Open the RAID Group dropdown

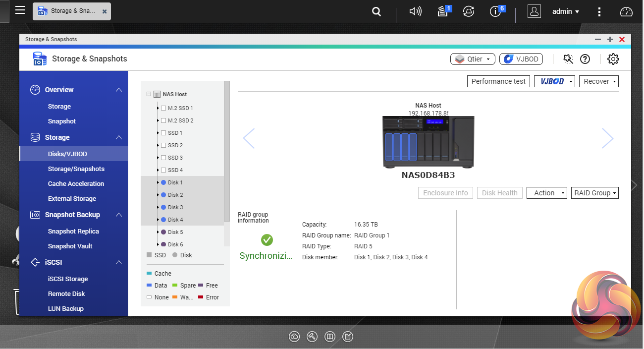[594, 193]
